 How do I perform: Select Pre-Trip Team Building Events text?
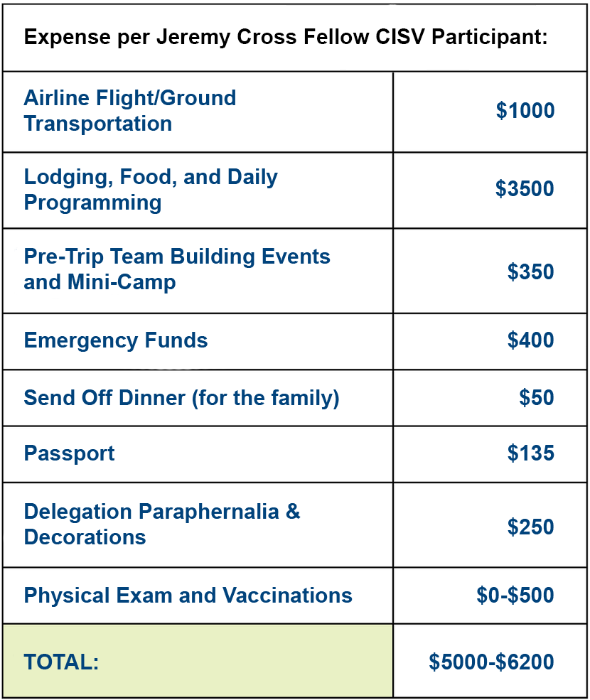177,257
